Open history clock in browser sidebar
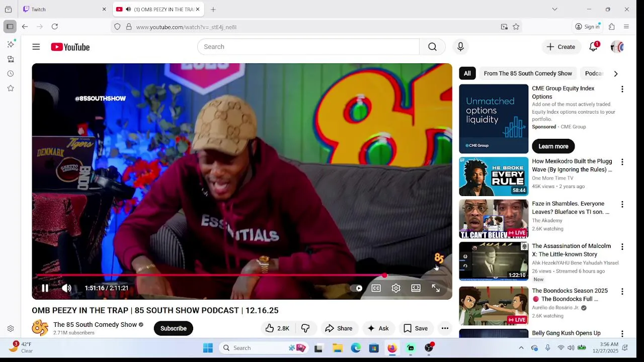 [x=11, y=73]
